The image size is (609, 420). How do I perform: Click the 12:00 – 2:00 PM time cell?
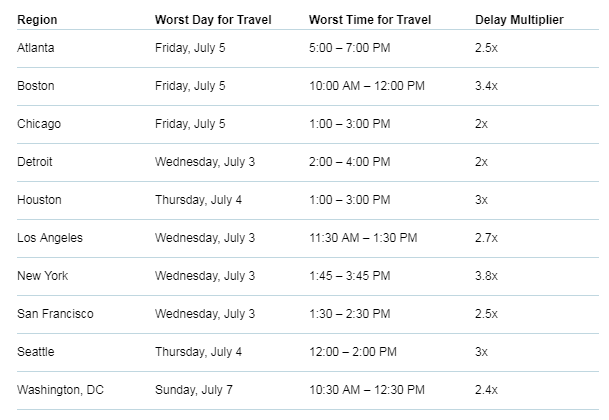pyautogui.click(x=353, y=352)
